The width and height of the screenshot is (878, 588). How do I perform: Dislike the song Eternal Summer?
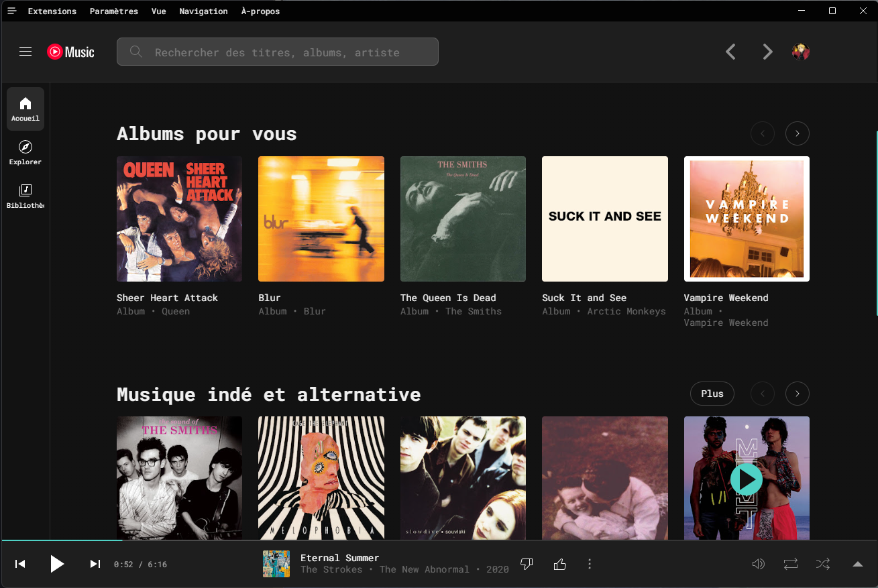point(527,564)
